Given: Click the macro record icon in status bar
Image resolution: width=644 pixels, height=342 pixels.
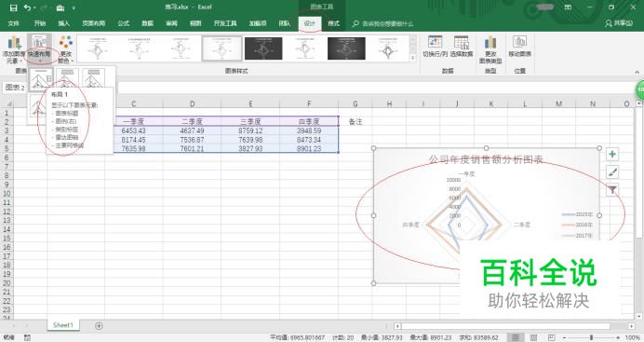Looking at the screenshot, I should (27, 337).
